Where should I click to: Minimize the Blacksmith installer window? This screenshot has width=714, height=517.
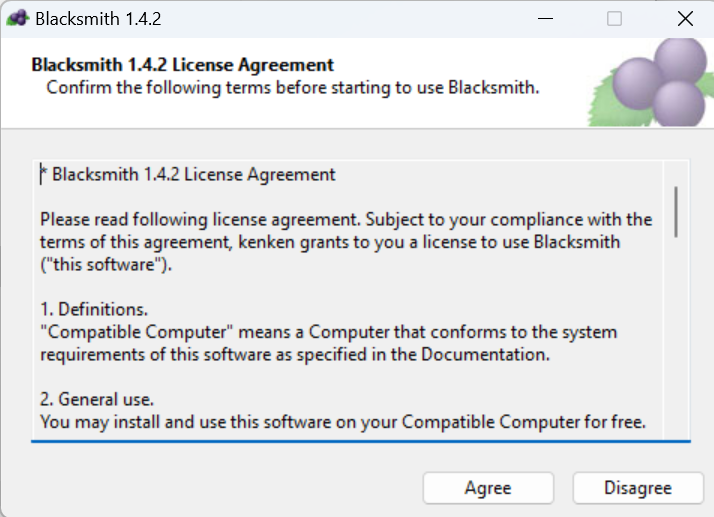point(545,18)
